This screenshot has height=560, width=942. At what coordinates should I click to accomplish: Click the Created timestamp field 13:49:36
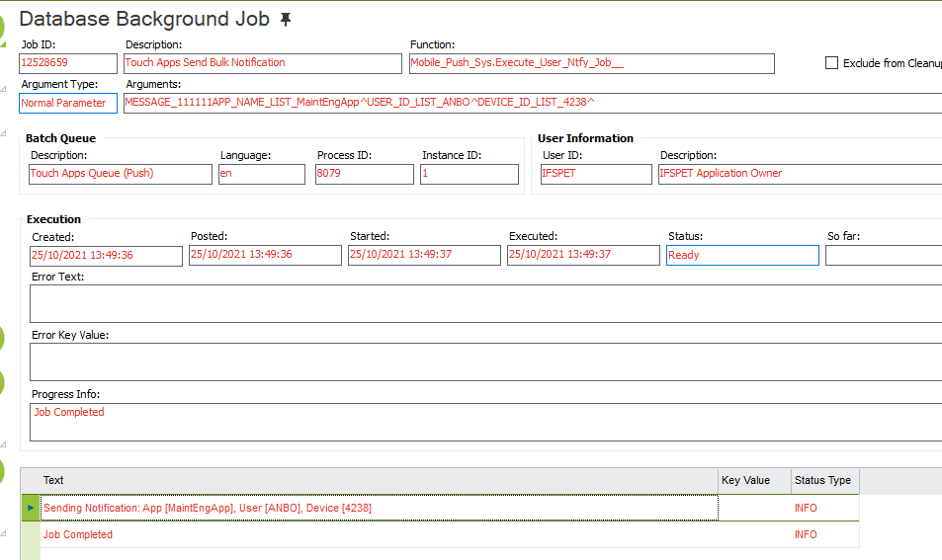[x=106, y=256]
